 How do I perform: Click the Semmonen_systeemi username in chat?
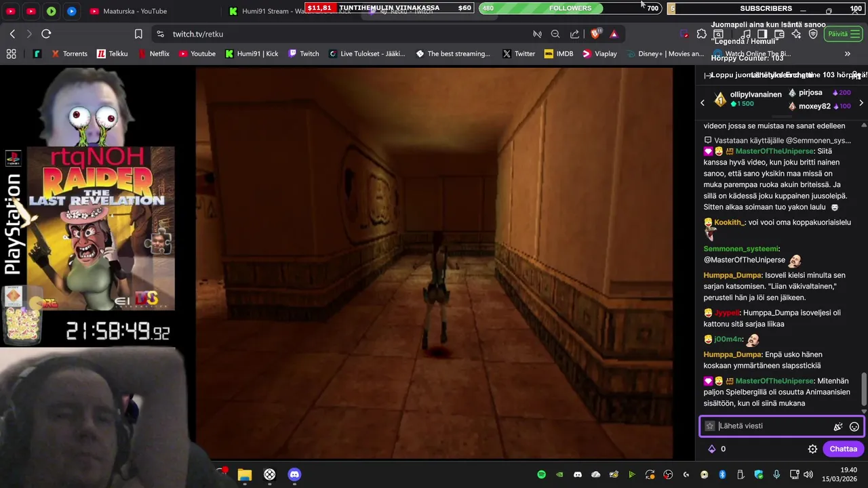click(741, 249)
